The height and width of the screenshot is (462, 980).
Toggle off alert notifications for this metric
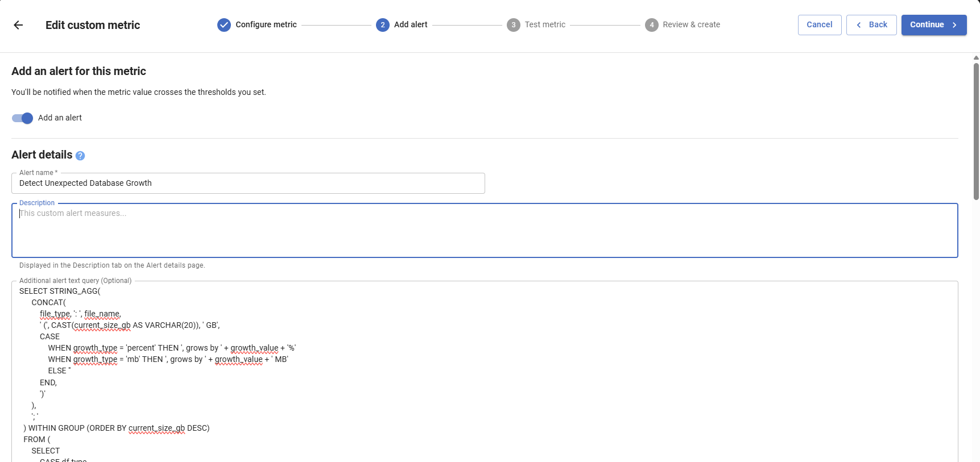(21, 118)
